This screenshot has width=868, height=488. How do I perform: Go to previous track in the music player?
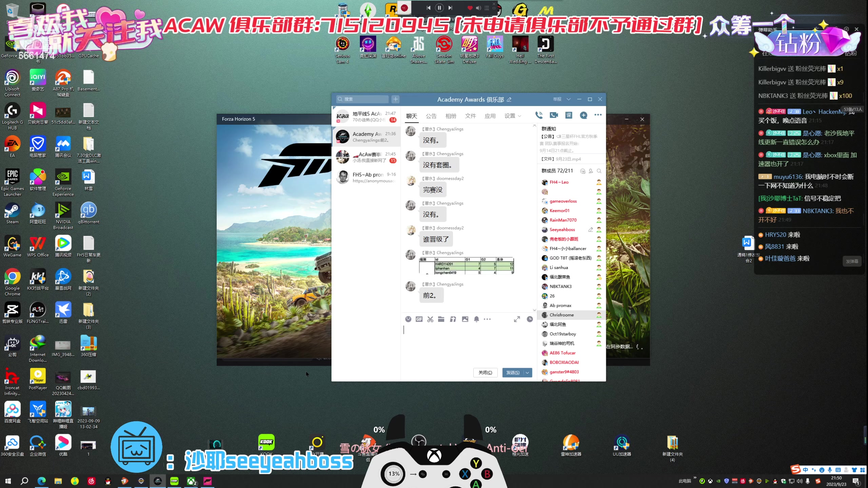point(428,8)
